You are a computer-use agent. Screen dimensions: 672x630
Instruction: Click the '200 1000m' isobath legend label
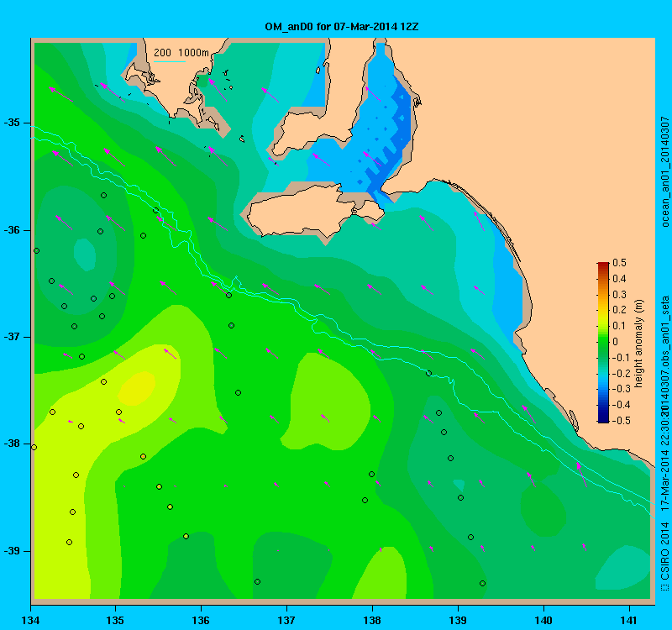181,53
